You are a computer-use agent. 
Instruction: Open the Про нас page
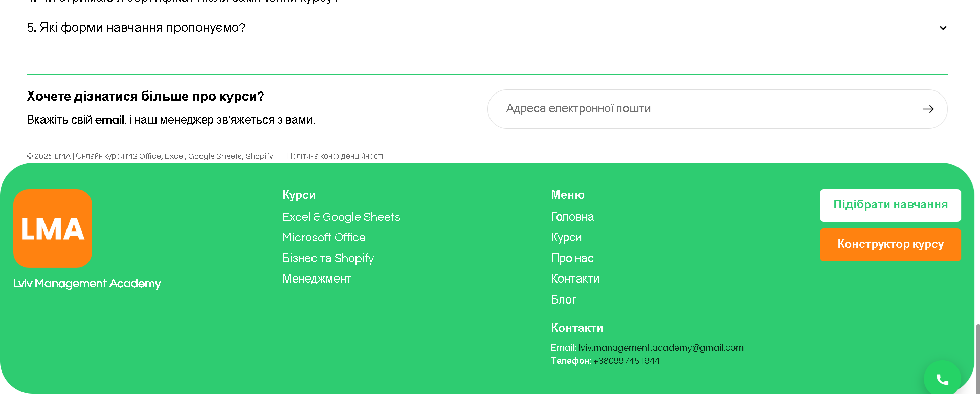pyautogui.click(x=572, y=259)
